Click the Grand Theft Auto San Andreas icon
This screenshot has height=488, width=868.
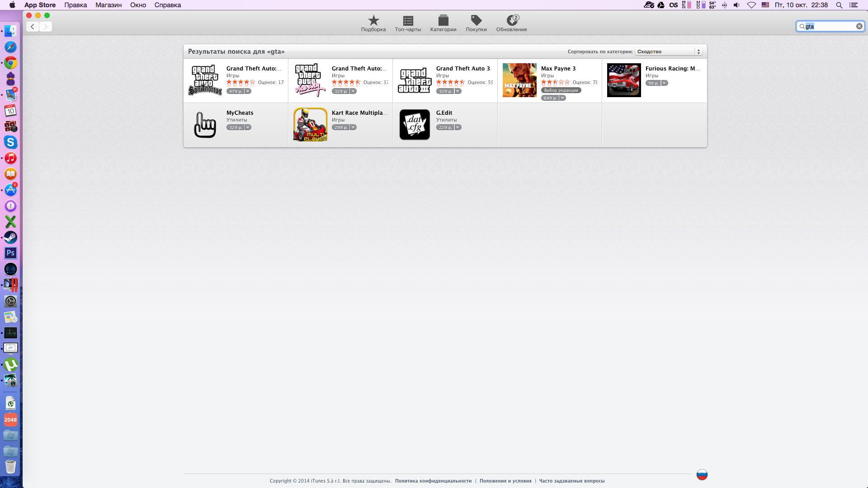coord(205,80)
